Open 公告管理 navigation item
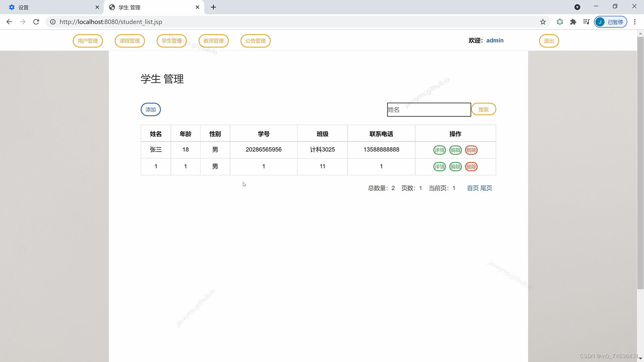Image resolution: width=644 pixels, height=362 pixels. point(256,41)
